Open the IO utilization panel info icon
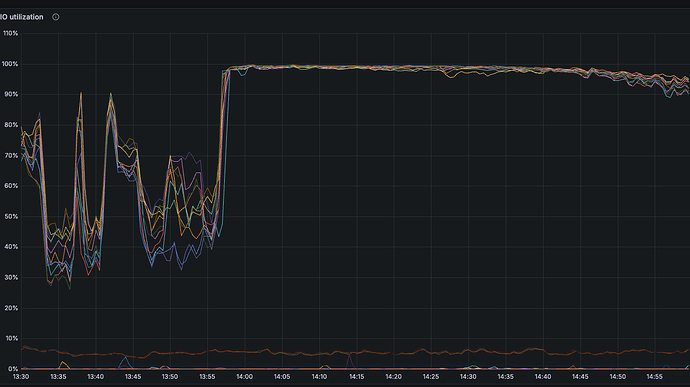 (x=55, y=17)
